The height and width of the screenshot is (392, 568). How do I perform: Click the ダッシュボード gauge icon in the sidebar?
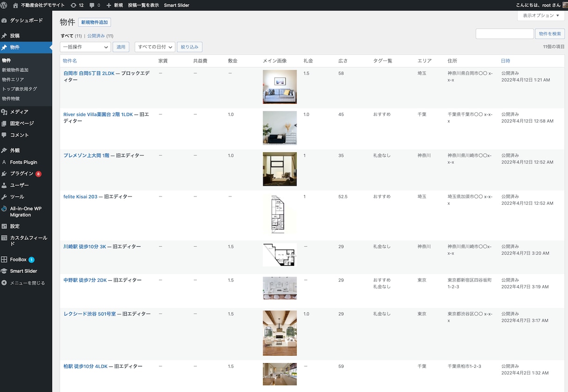point(5,20)
